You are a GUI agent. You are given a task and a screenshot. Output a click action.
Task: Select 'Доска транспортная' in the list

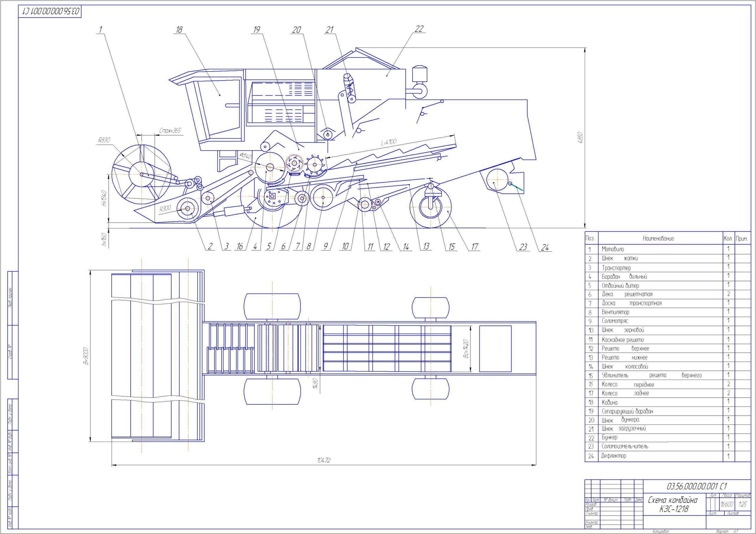(x=668, y=303)
